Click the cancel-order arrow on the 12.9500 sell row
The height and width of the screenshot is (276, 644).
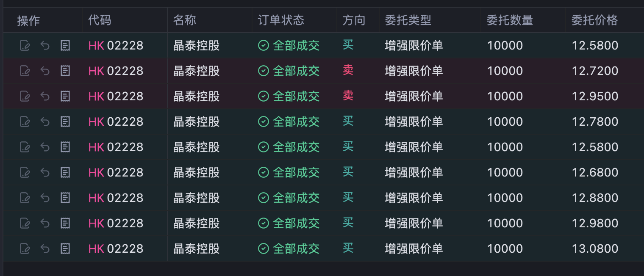45,96
